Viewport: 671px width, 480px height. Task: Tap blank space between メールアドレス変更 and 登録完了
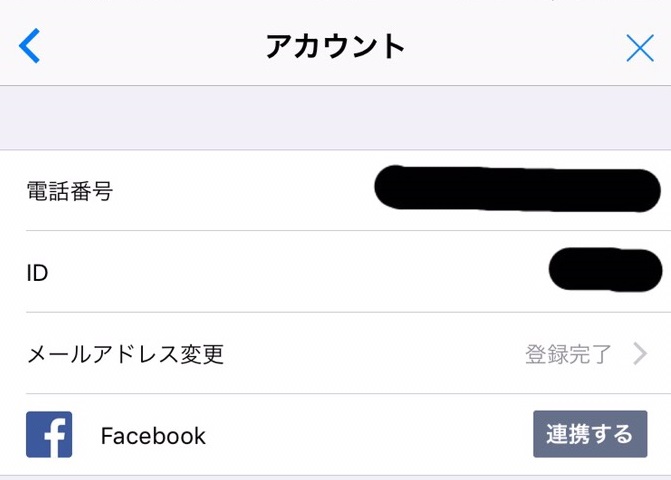tap(374, 354)
